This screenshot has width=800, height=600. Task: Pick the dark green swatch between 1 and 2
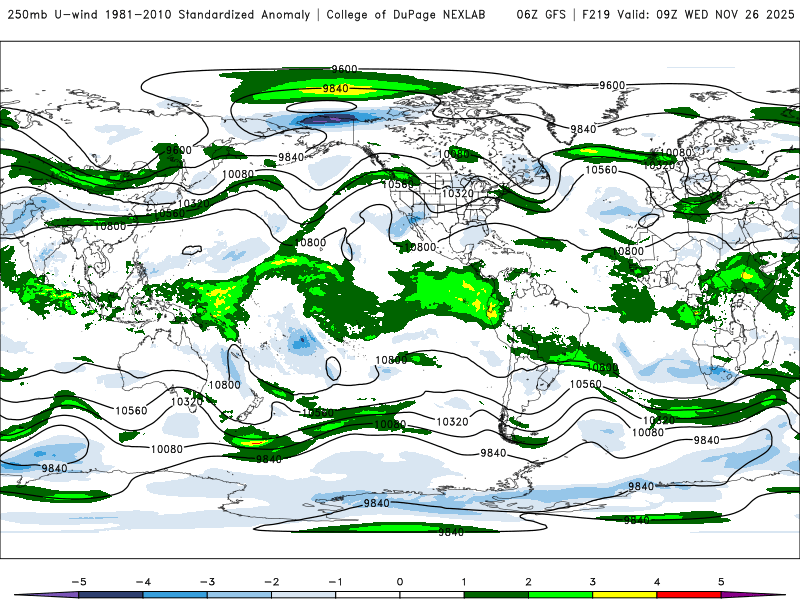(496, 595)
